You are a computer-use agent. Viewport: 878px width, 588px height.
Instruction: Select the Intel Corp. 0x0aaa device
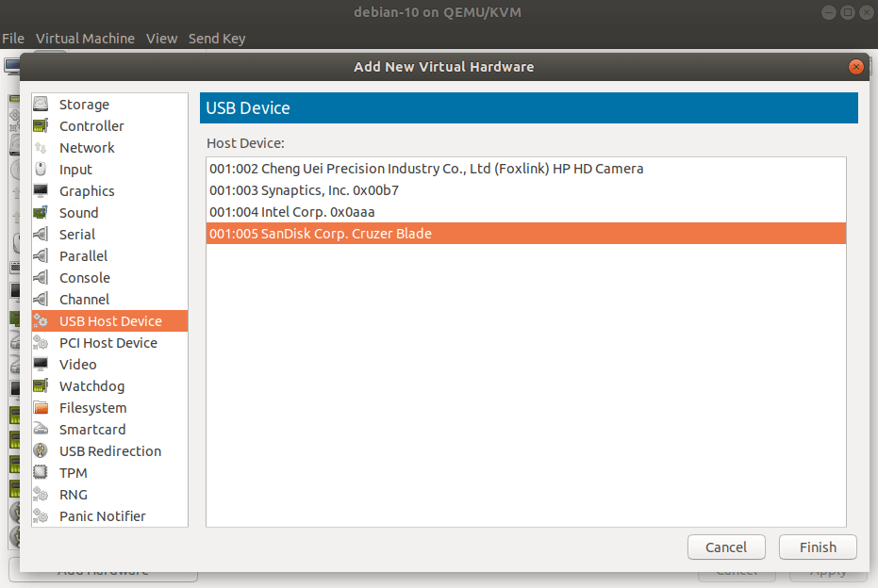coord(526,212)
